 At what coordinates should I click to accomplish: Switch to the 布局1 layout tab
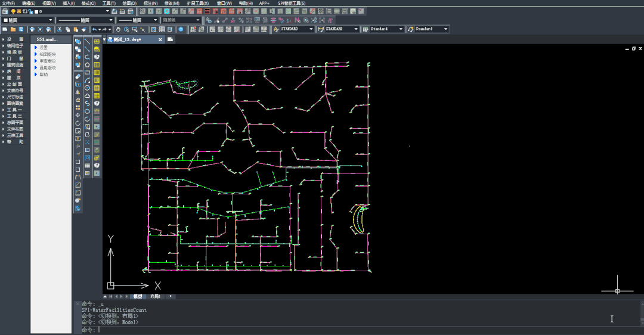tap(155, 296)
